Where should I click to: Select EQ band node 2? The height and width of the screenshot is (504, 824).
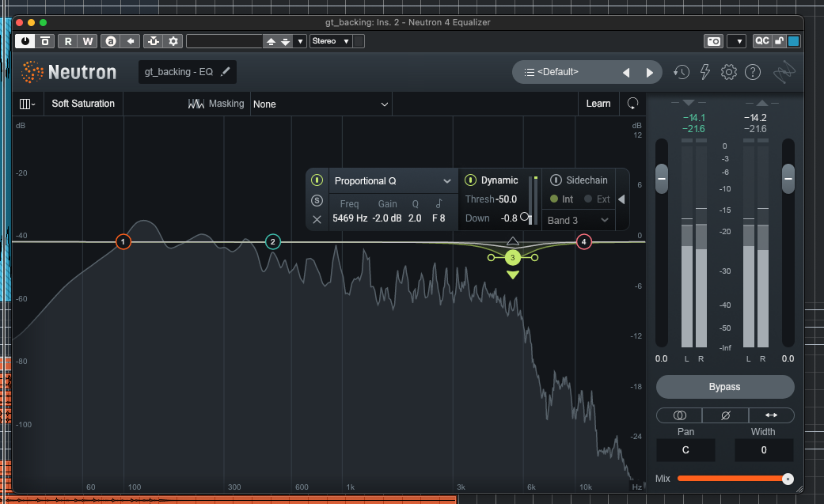(273, 242)
